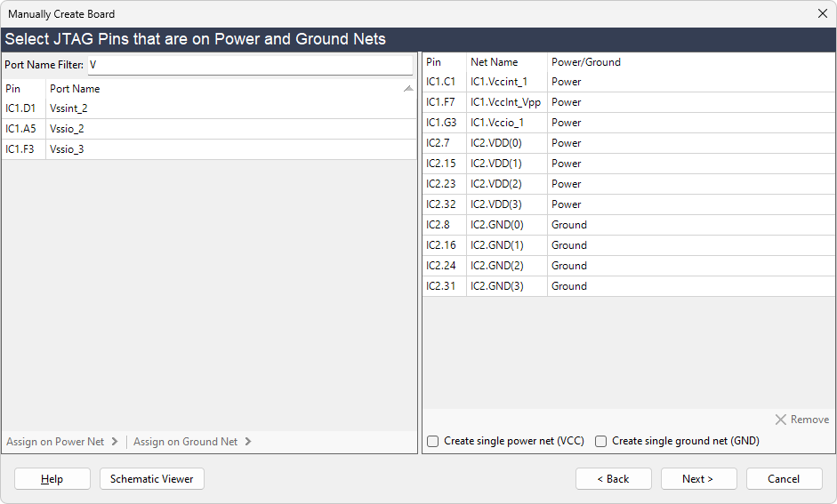Click Assign on Power Net arrow
This screenshot has width=837, height=504.
(115, 442)
